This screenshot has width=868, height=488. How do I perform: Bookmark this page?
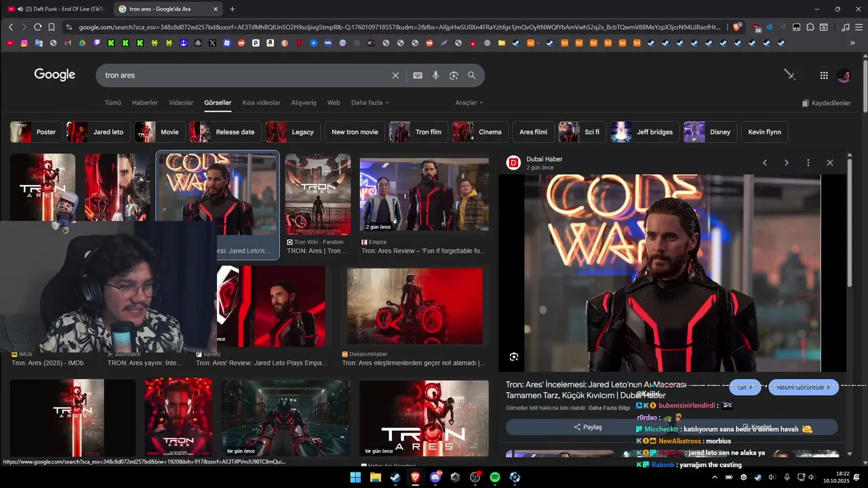[x=52, y=27]
